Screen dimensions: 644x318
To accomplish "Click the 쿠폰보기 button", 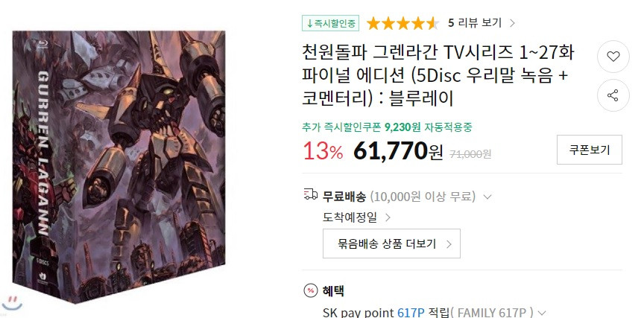I will pos(590,150).
